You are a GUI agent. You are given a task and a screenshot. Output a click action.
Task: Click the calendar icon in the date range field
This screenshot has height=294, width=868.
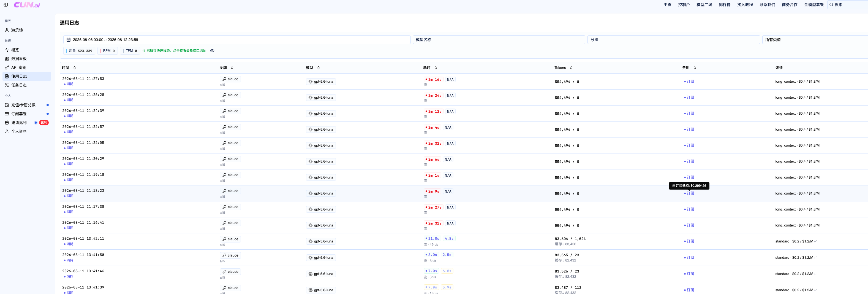coord(68,40)
